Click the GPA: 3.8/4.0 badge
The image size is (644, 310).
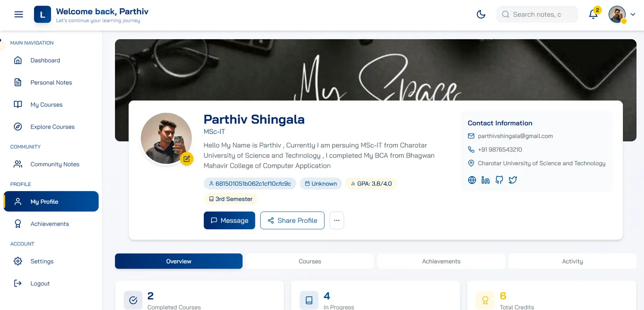point(371,183)
